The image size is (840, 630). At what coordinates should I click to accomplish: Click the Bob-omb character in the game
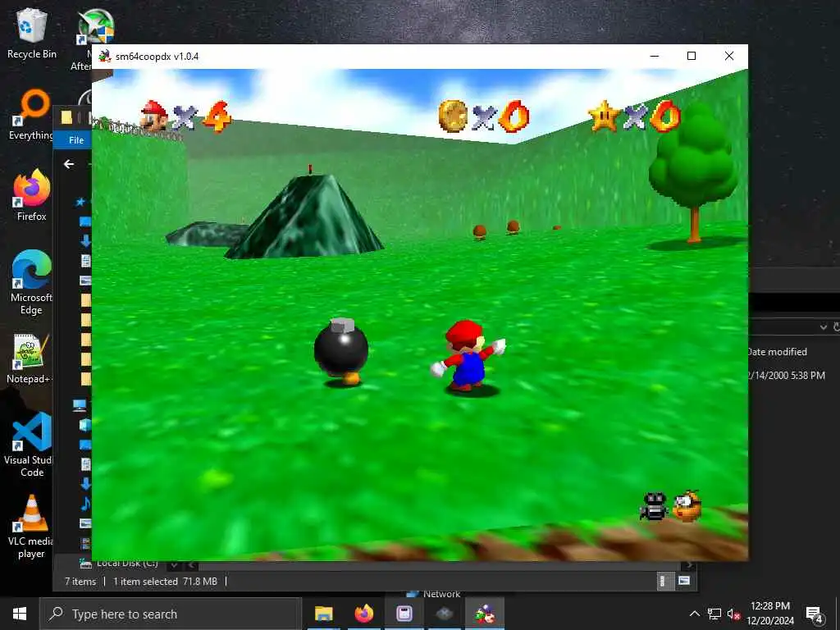(341, 351)
